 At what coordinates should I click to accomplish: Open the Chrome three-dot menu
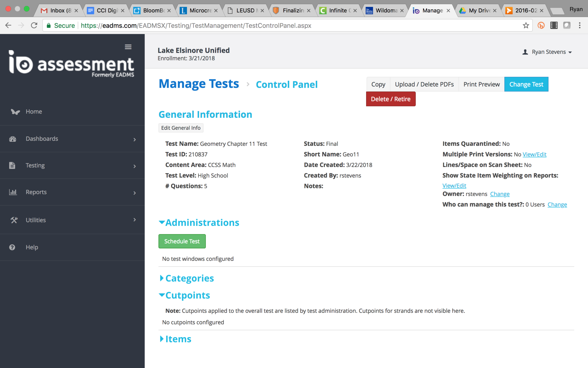pyautogui.click(x=580, y=26)
